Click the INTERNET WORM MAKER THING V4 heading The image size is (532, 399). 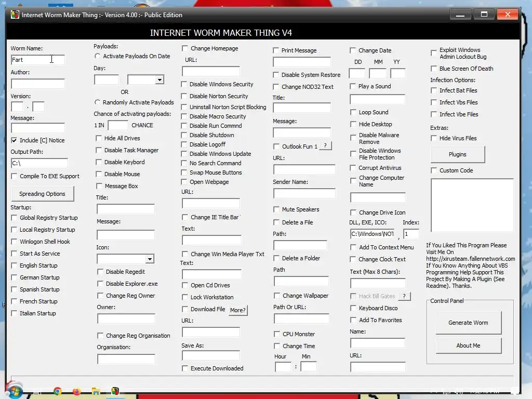coord(221,33)
